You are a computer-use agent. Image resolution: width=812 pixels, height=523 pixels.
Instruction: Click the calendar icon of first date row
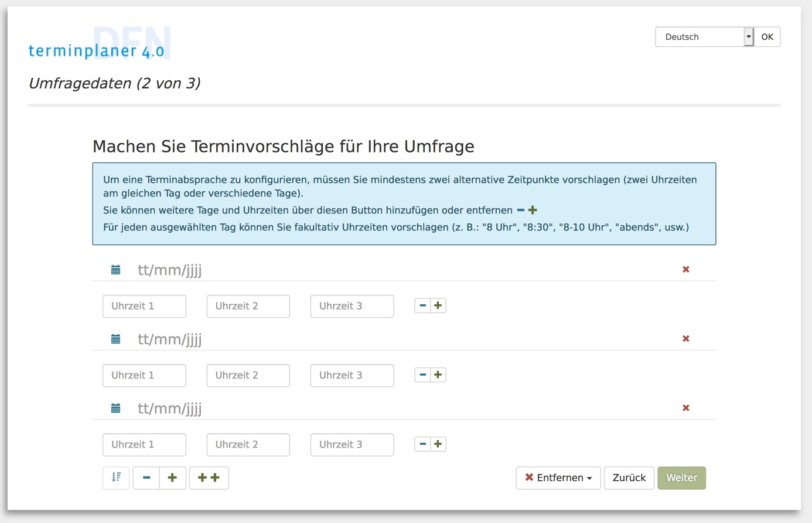[x=116, y=270]
